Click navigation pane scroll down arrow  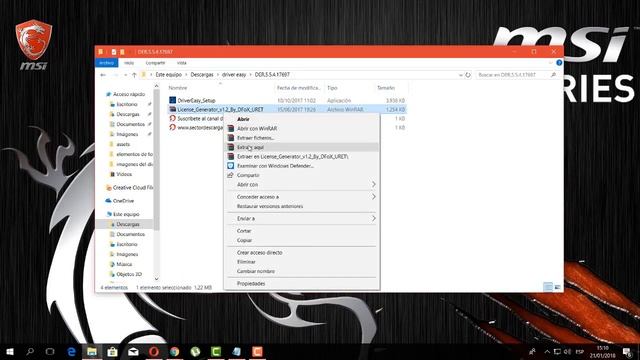click(x=156, y=279)
